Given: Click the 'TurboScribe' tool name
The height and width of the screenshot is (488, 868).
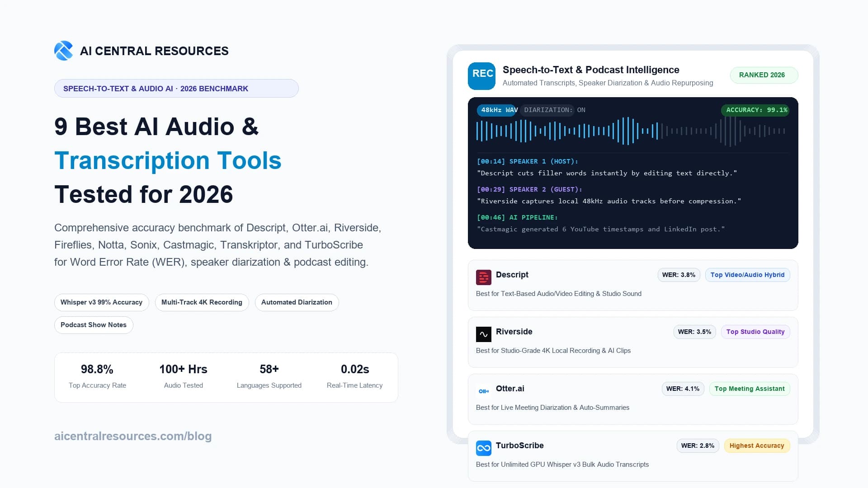Looking at the screenshot, I should click(x=519, y=446).
